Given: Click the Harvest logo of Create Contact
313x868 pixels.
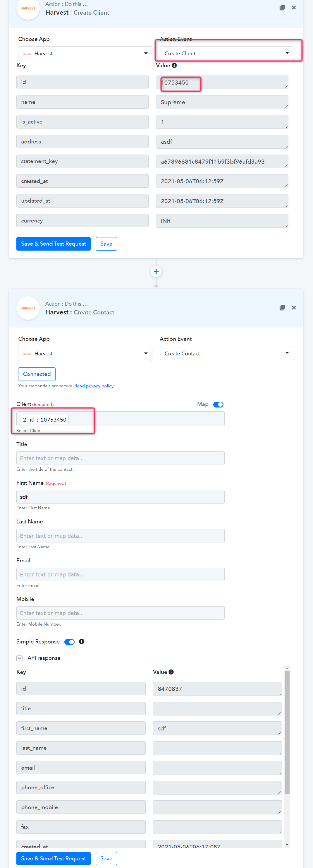Looking at the screenshot, I should click(28, 308).
